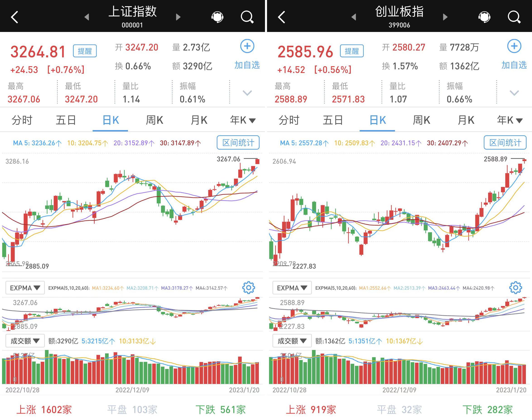Switch 创业板指 to 月K tab

tap(466, 120)
